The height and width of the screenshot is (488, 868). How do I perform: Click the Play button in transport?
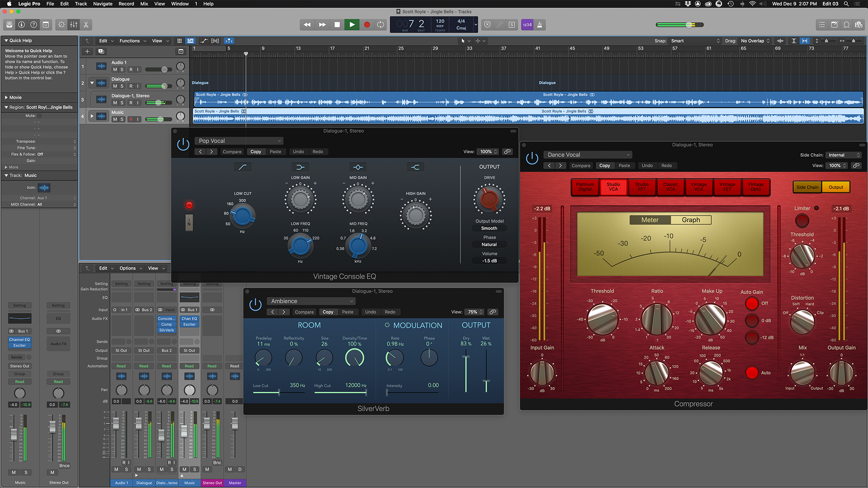(x=352, y=25)
